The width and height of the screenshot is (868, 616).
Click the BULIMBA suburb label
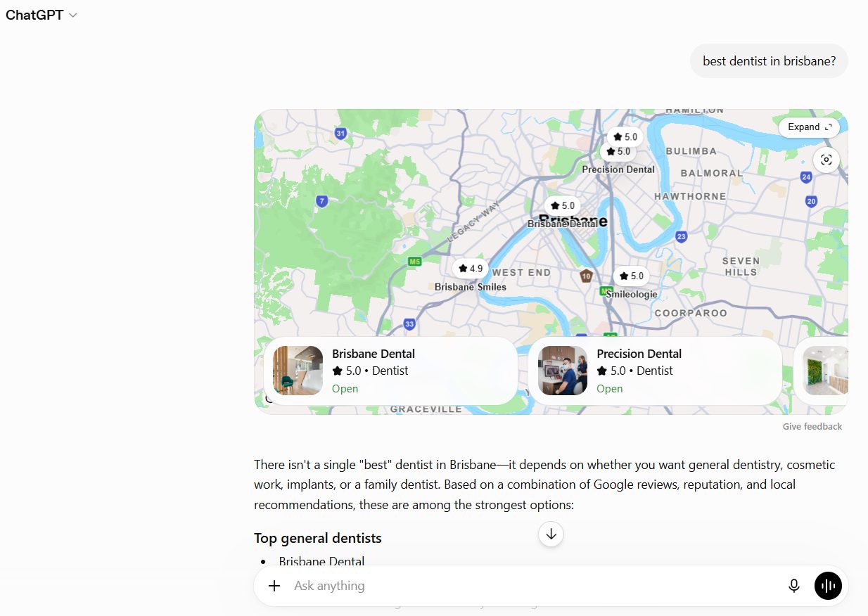point(691,151)
